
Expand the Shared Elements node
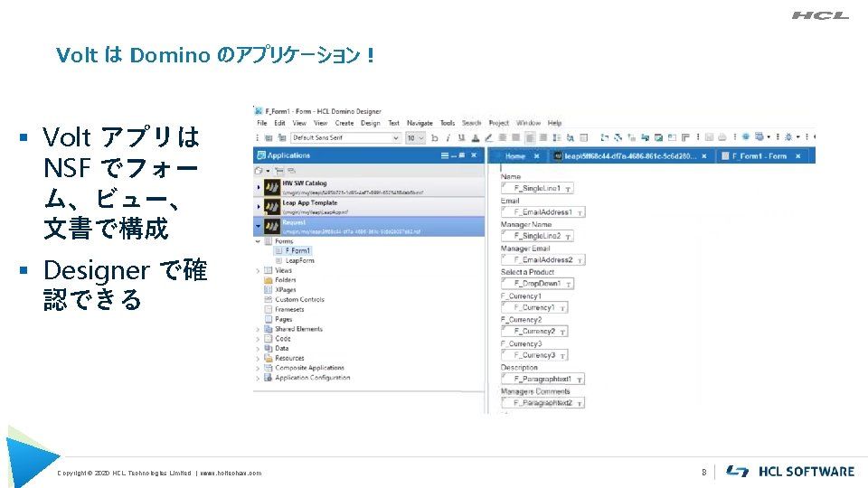(x=258, y=329)
